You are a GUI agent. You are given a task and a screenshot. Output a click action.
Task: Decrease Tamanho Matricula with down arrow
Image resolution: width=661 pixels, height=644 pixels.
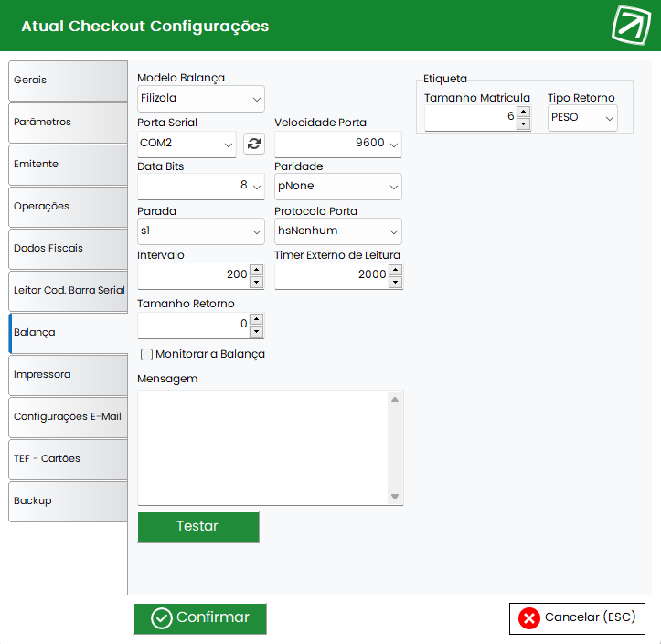[523, 123]
